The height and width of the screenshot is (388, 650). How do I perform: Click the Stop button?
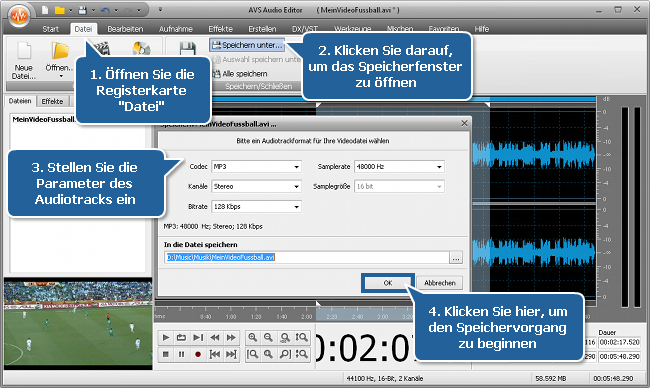tap(166, 354)
